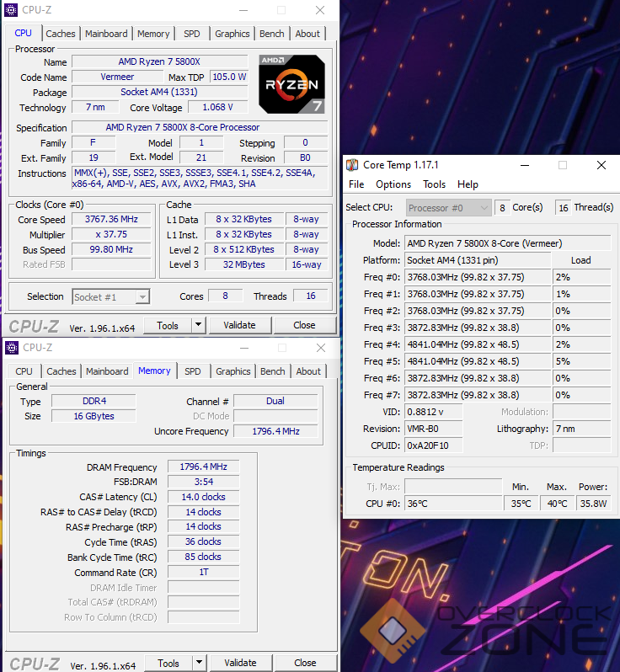Select CPU tab in upper CPU-Z window
Image resolution: width=620 pixels, height=672 pixels.
(x=23, y=33)
